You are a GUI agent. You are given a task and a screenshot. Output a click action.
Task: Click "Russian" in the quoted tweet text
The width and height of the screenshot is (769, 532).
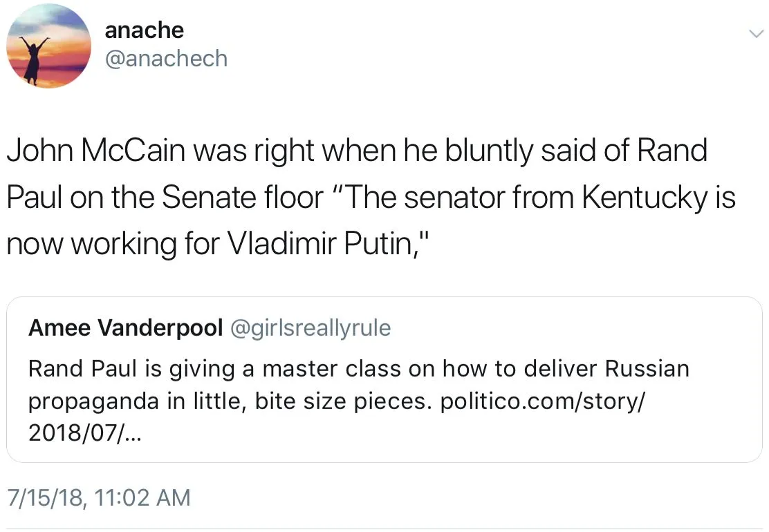tap(647, 368)
